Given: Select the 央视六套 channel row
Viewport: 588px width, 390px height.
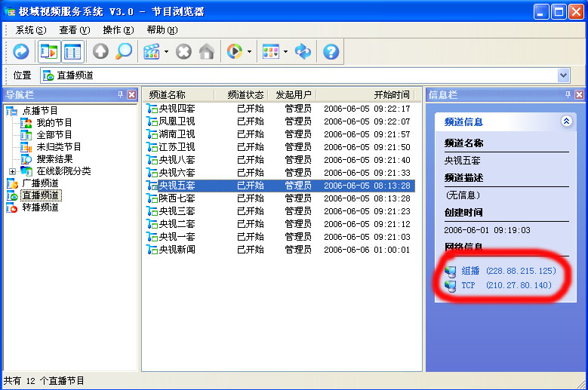Looking at the screenshot, I should [280, 173].
